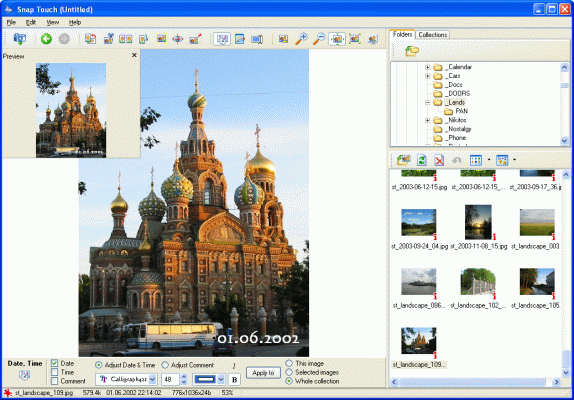Switch to the Collections tab

(x=432, y=35)
